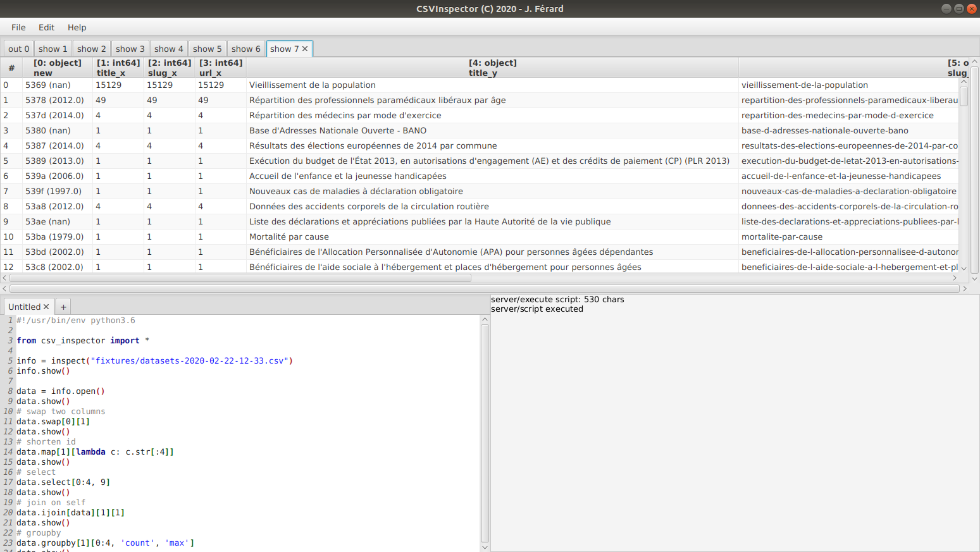Click script editor scrollbar up arrow
980x552 pixels.
coord(485,319)
